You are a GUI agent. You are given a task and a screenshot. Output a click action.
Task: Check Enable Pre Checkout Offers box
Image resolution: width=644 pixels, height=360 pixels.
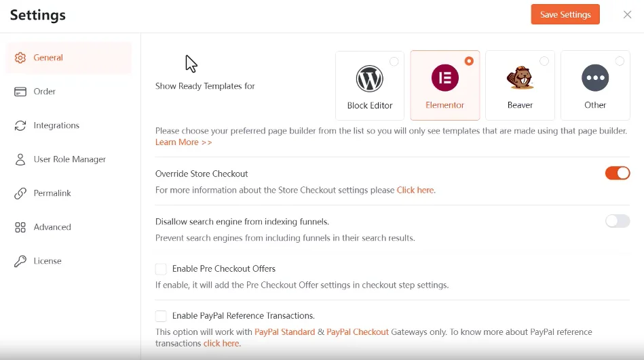pos(161,268)
